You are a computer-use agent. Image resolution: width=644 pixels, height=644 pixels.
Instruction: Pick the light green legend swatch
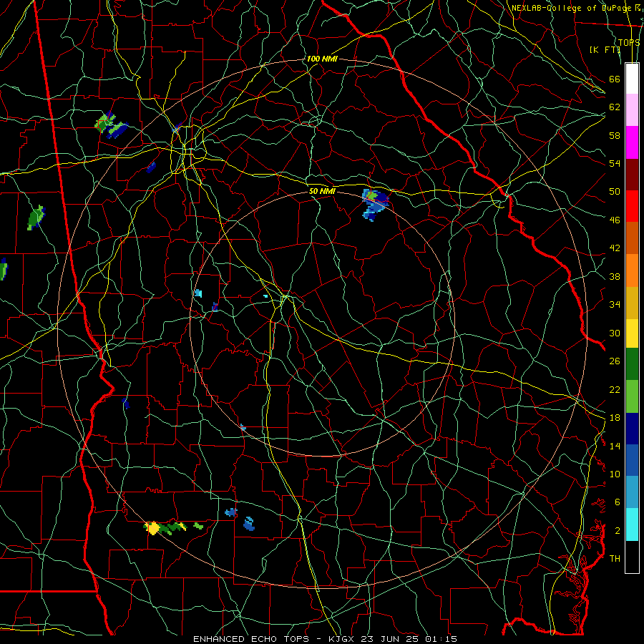click(632, 396)
